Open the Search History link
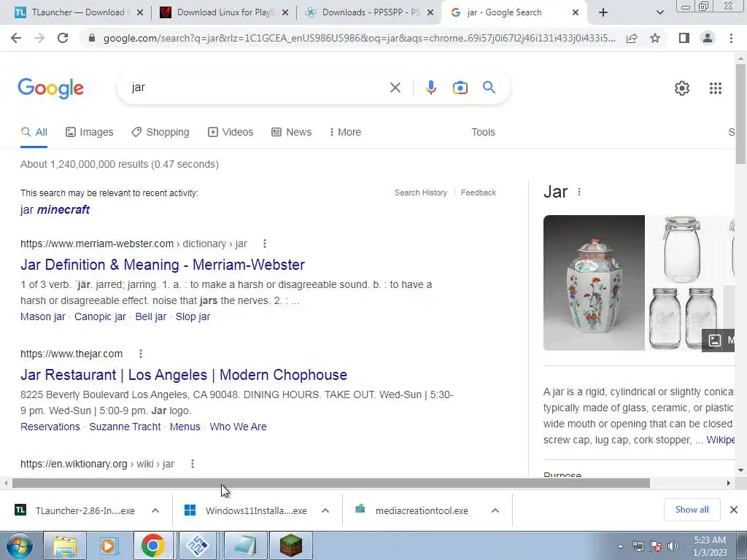The image size is (747, 560). (x=421, y=192)
